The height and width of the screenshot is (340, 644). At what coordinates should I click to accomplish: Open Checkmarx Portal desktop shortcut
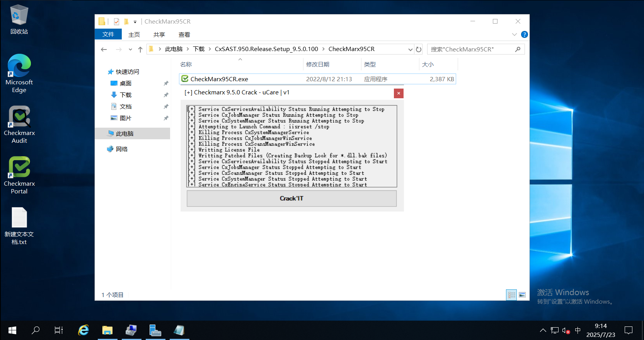click(x=19, y=175)
